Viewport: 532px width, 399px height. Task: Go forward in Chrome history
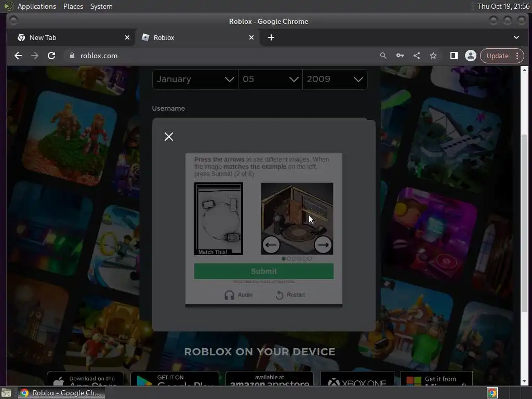(x=35, y=56)
